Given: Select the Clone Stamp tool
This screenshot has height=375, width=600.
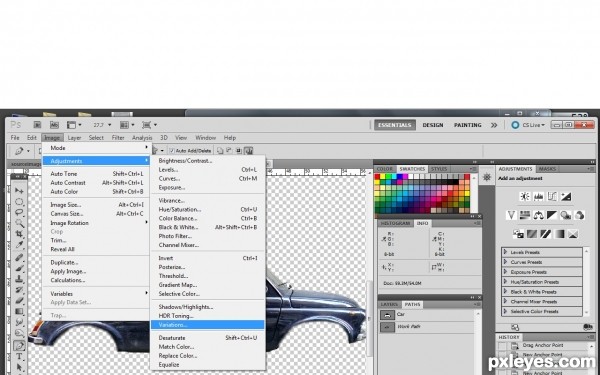Looking at the screenshot, I should click(19, 279).
